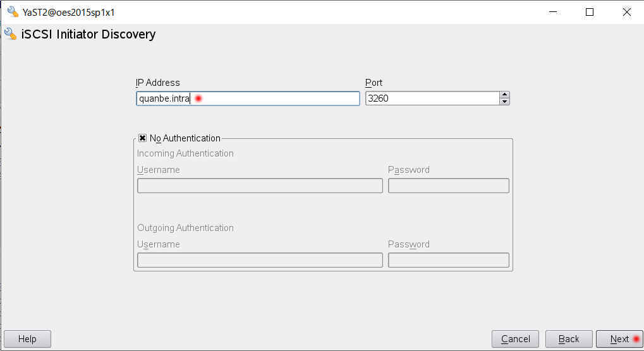The width and height of the screenshot is (644, 351).
Task: Decrease the Port value with the down arrow
Action: pos(505,102)
